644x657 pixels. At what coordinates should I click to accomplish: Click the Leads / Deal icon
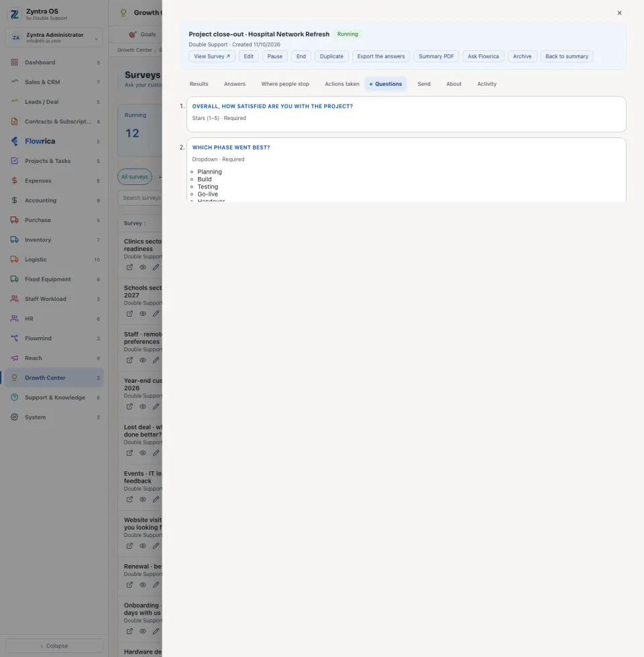(x=14, y=102)
